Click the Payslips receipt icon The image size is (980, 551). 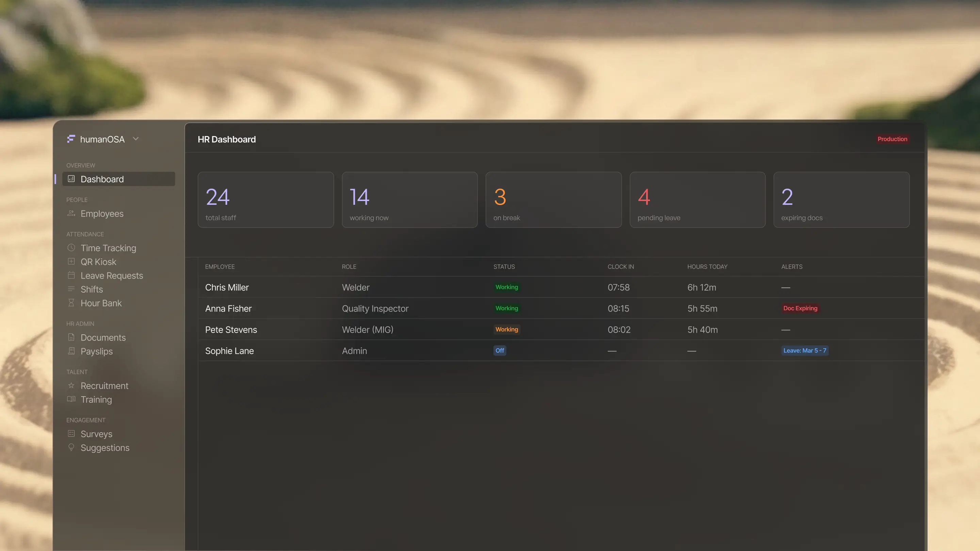coord(71,351)
